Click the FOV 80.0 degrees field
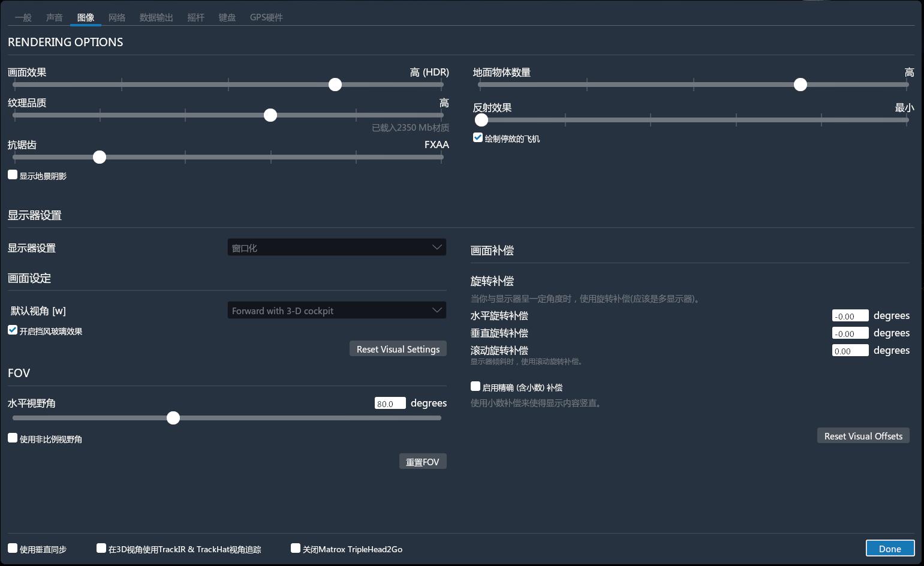The height and width of the screenshot is (566, 924). tap(390, 404)
